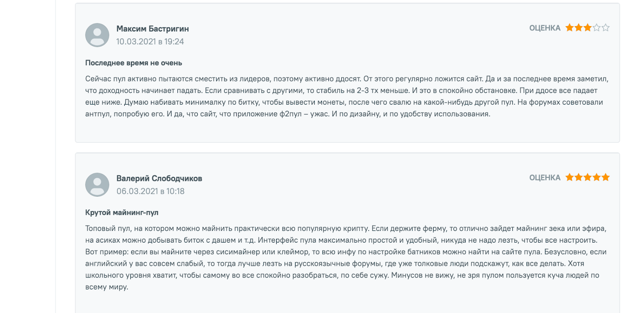Click fourth empty star in Максим's rating

point(597,28)
